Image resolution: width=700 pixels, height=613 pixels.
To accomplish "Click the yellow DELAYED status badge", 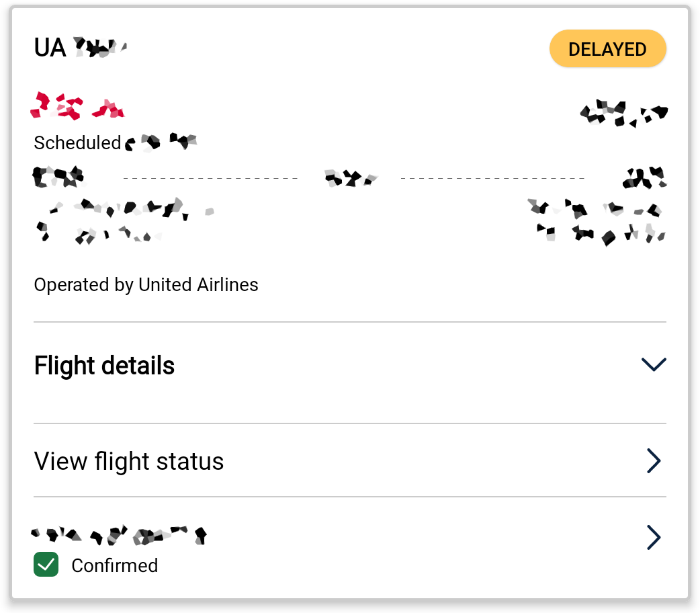I will 607,48.
